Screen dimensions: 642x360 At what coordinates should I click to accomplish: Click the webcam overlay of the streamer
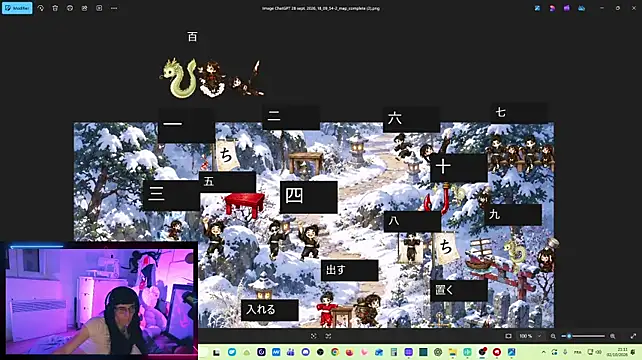[99, 300]
